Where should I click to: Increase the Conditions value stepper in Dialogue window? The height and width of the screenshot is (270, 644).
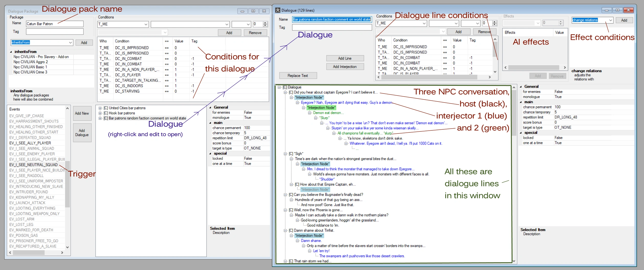[x=495, y=22]
